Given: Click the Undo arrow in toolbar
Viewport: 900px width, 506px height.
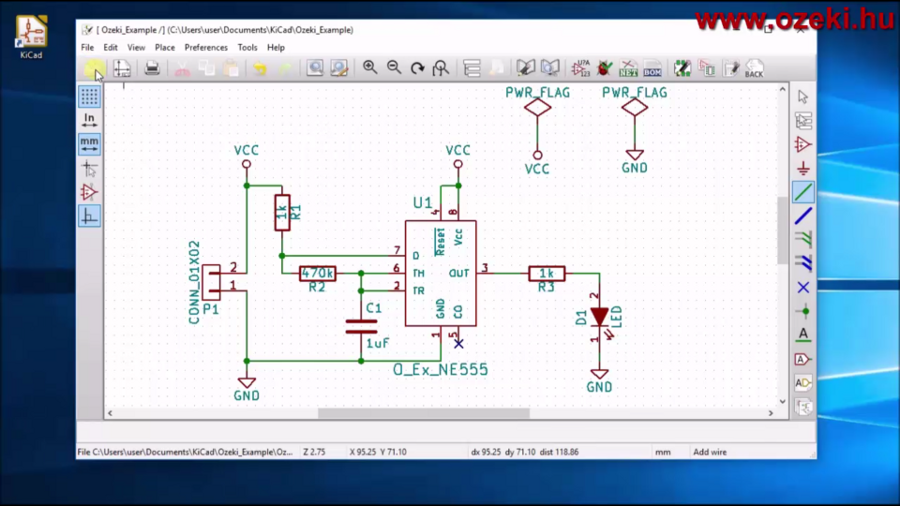Looking at the screenshot, I should click(x=260, y=68).
